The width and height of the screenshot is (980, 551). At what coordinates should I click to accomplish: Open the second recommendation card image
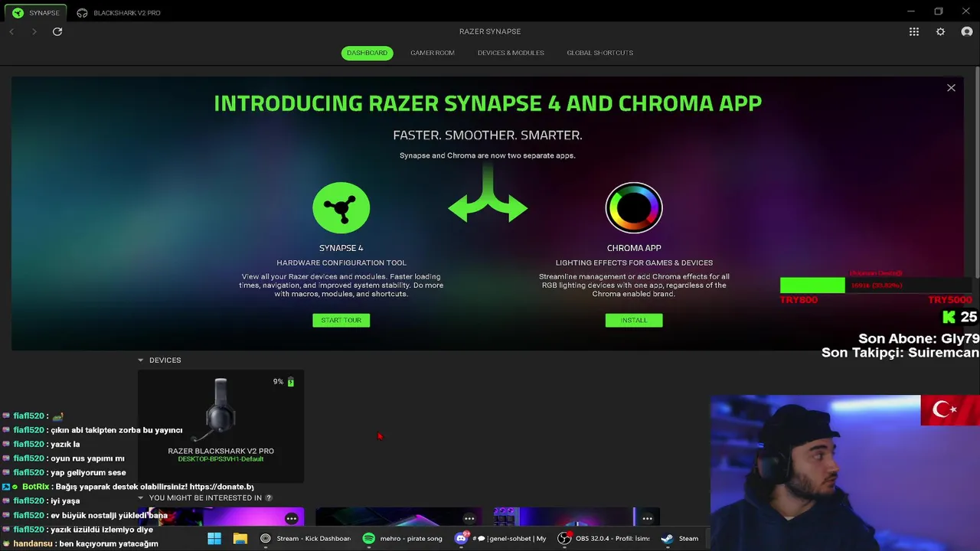[x=399, y=517]
